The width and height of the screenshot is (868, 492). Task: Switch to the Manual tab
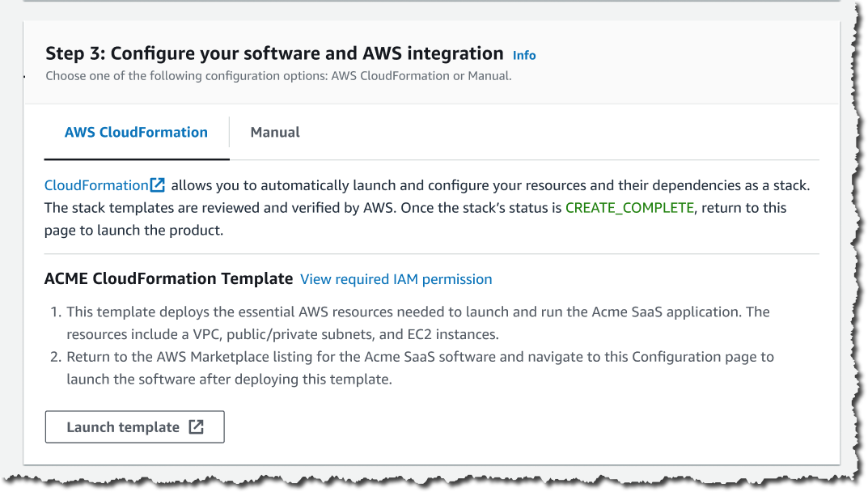pyautogui.click(x=274, y=132)
